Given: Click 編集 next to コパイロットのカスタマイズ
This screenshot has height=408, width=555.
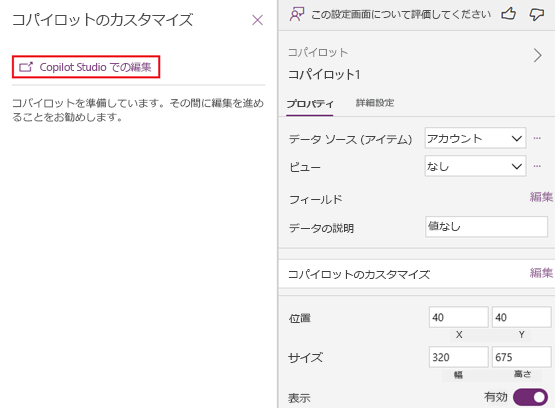Looking at the screenshot, I should [x=541, y=273].
